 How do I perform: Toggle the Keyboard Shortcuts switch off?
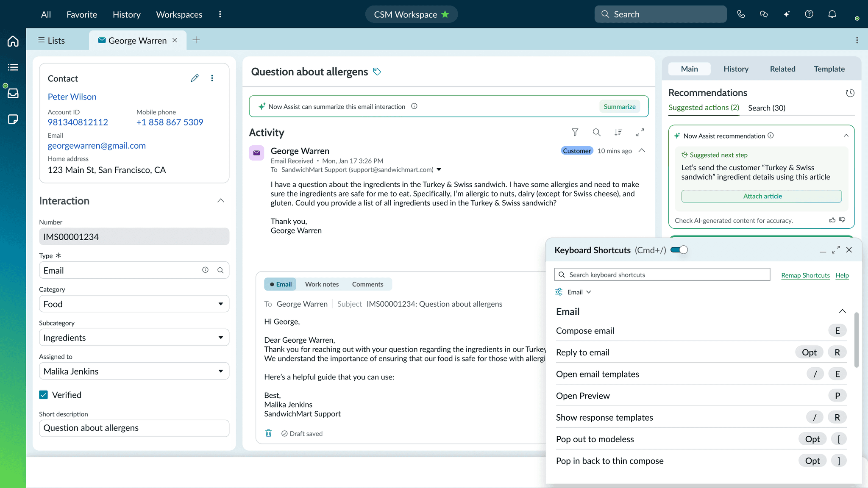(679, 250)
